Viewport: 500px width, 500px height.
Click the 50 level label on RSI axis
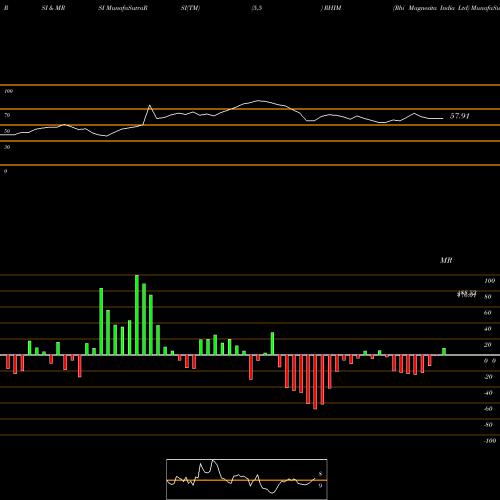point(7,131)
